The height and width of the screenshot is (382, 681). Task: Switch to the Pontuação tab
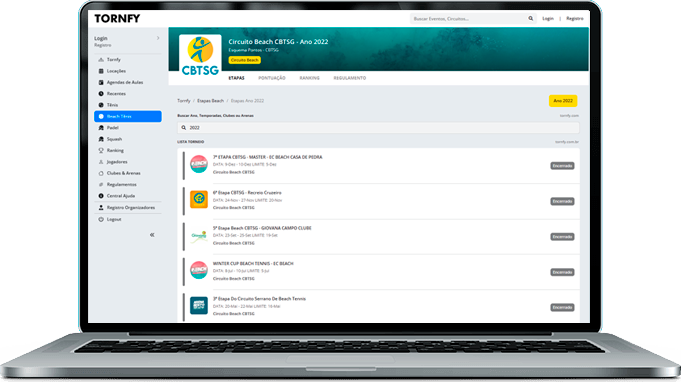272,78
